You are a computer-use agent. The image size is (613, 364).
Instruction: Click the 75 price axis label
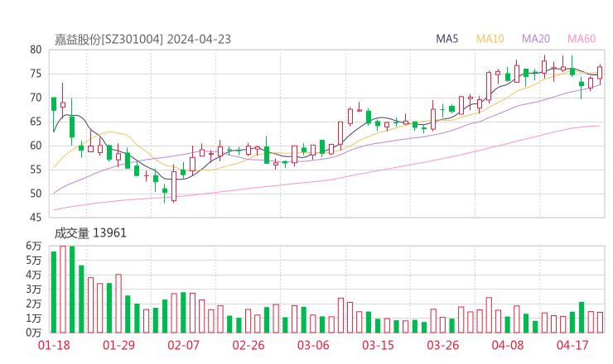[x=36, y=74]
